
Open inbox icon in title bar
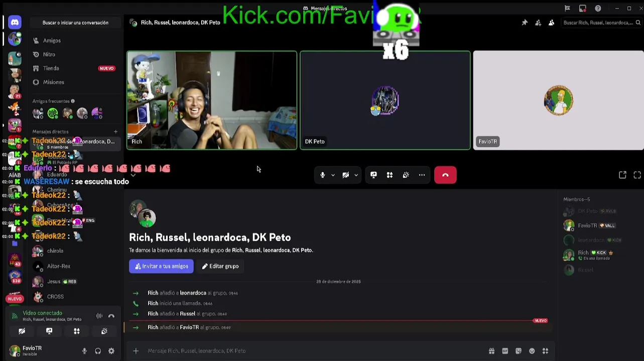(x=582, y=8)
